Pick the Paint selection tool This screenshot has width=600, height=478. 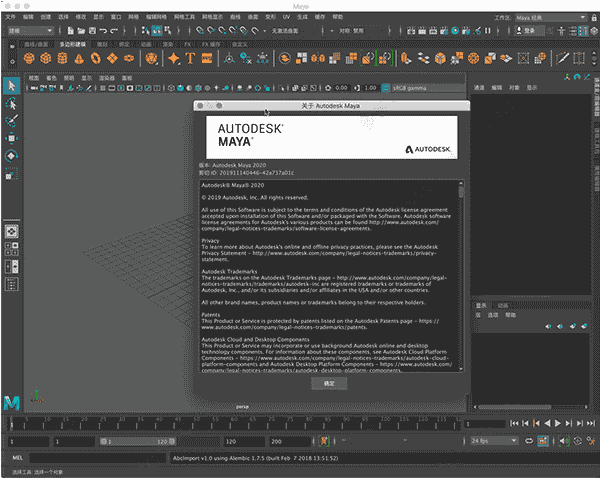pos(11,121)
